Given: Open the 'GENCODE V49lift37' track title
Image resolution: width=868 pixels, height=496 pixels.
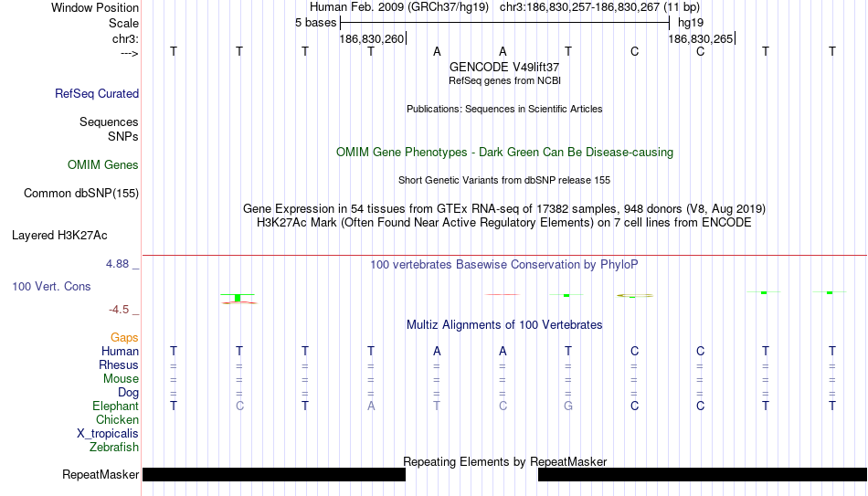Looking at the screenshot, I should [x=504, y=67].
